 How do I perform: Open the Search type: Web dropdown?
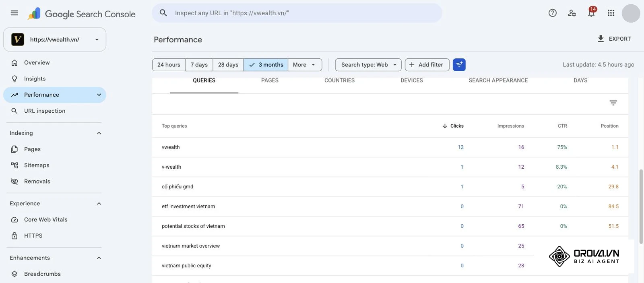point(368,65)
